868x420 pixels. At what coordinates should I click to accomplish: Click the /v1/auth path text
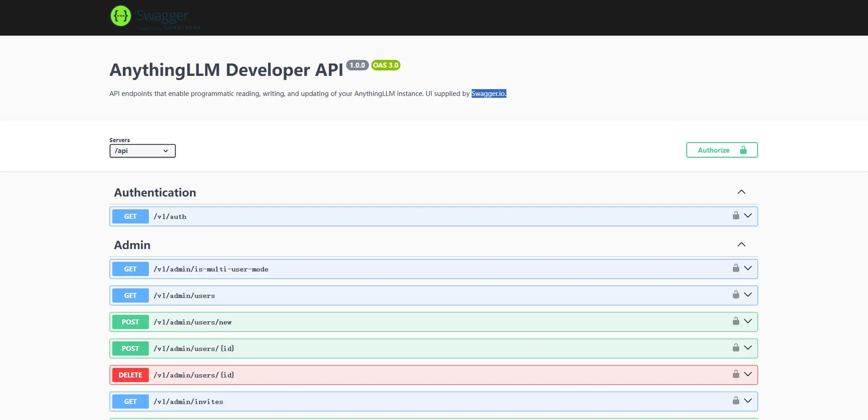tap(170, 217)
